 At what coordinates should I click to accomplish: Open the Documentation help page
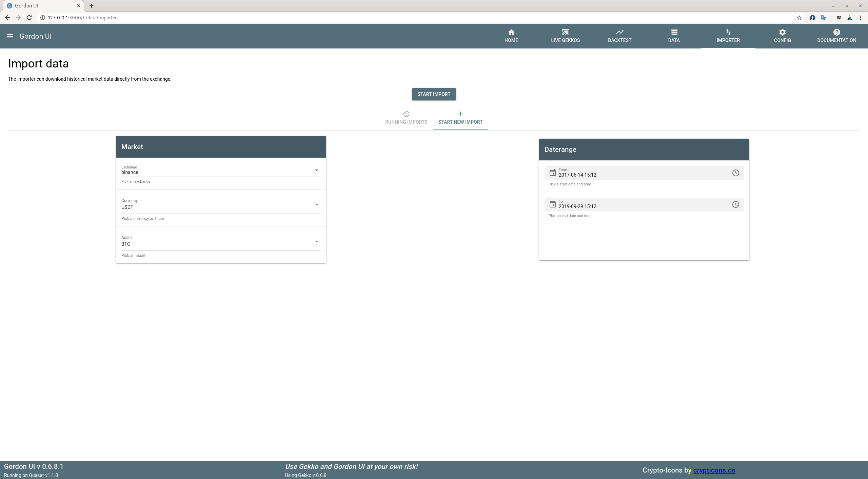coord(836,36)
